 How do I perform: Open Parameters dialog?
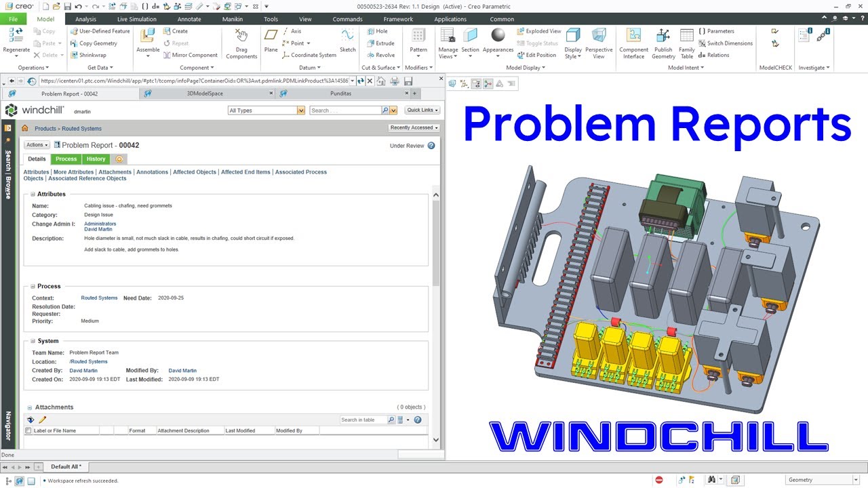[715, 31]
